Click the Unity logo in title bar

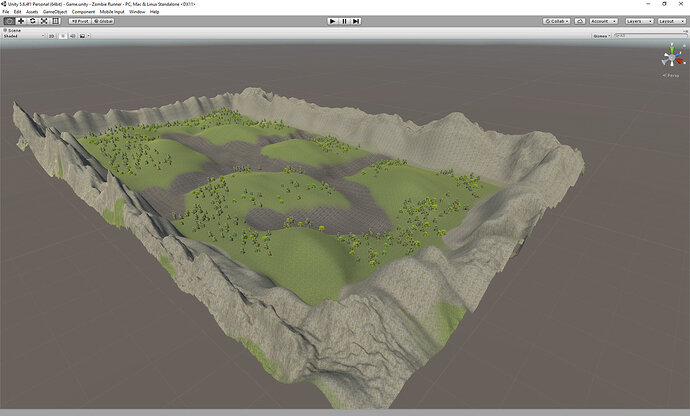4,4
